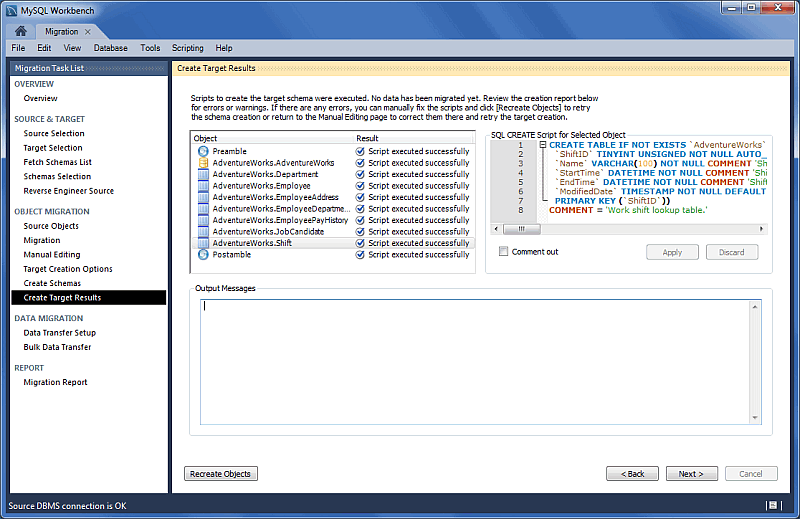
Task: Click the AdventureWorks.Department table icon
Action: pyautogui.click(x=203, y=174)
